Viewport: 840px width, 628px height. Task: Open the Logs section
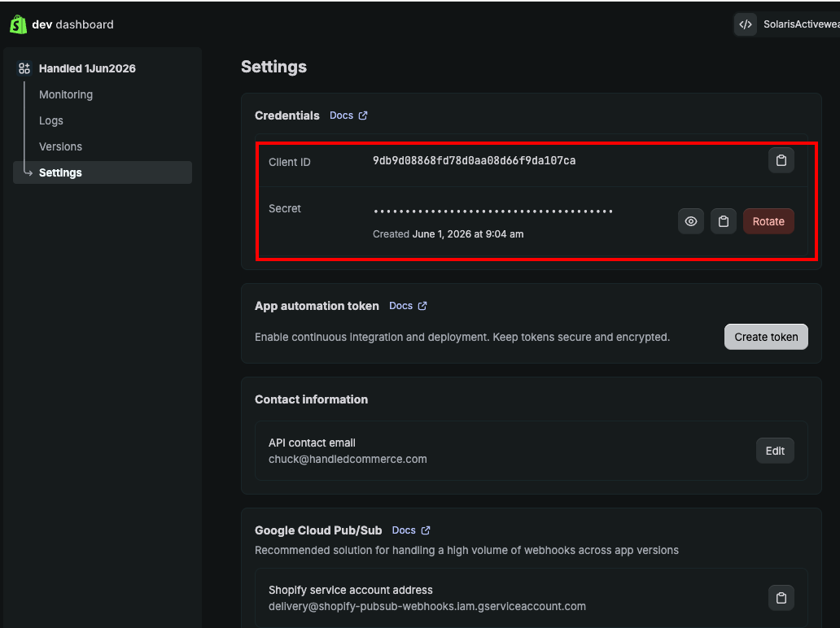click(51, 121)
